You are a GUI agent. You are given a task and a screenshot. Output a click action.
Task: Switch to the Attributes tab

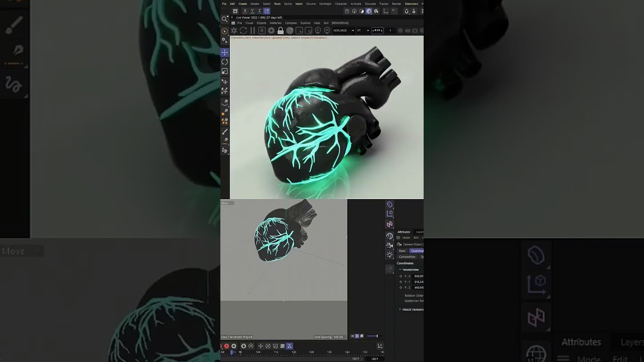(x=404, y=232)
